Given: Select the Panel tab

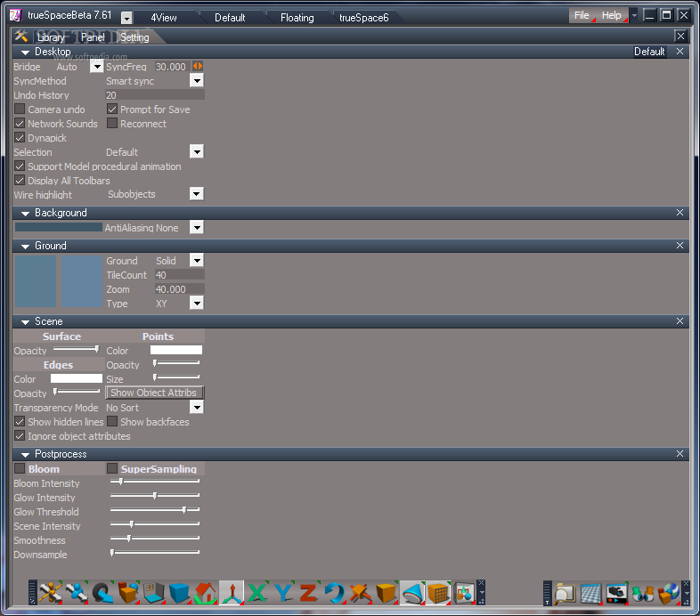Looking at the screenshot, I should point(93,37).
